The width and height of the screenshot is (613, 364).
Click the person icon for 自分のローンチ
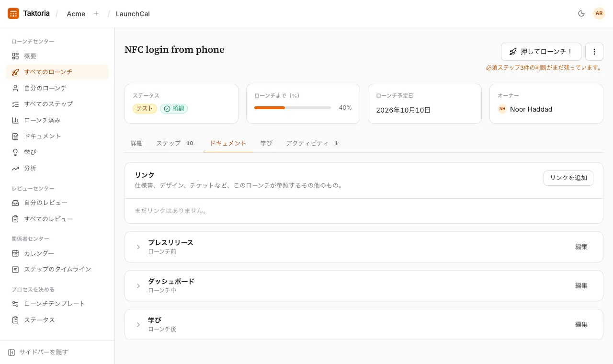click(x=15, y=88)
